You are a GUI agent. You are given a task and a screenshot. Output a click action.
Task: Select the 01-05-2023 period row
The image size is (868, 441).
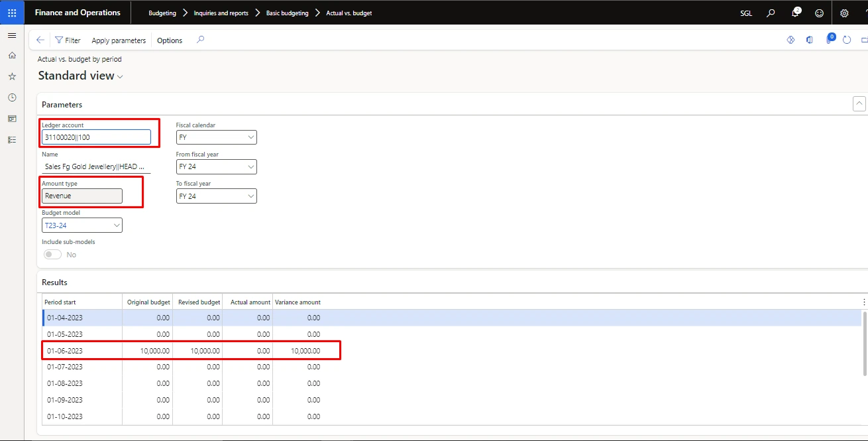(x=451, y=334)
